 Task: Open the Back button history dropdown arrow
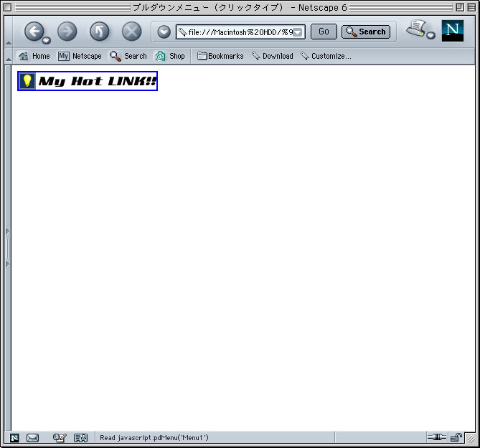(46, 40)
